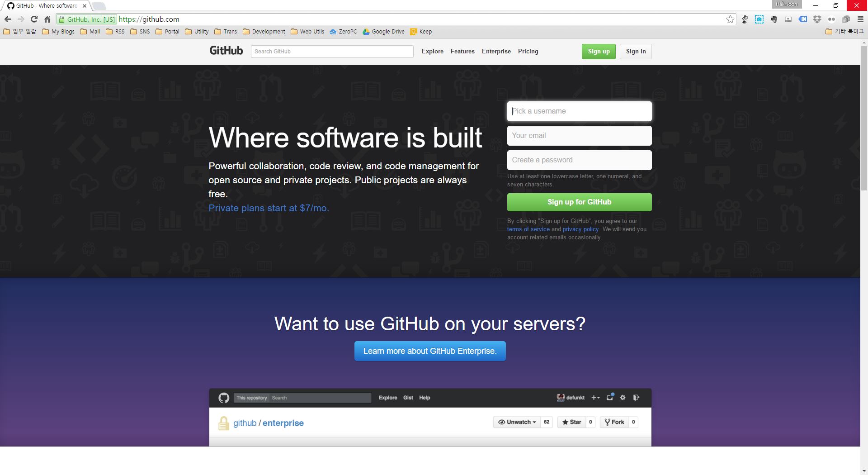Click the Star button in preview
This screenshot has width=868, height=475.
pos(572,422)
